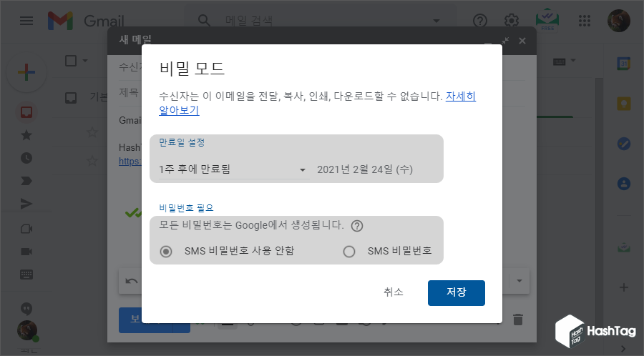Click the https link in compose body
Viewport: 644px width, 356px height.
click(x=130, y=161)
